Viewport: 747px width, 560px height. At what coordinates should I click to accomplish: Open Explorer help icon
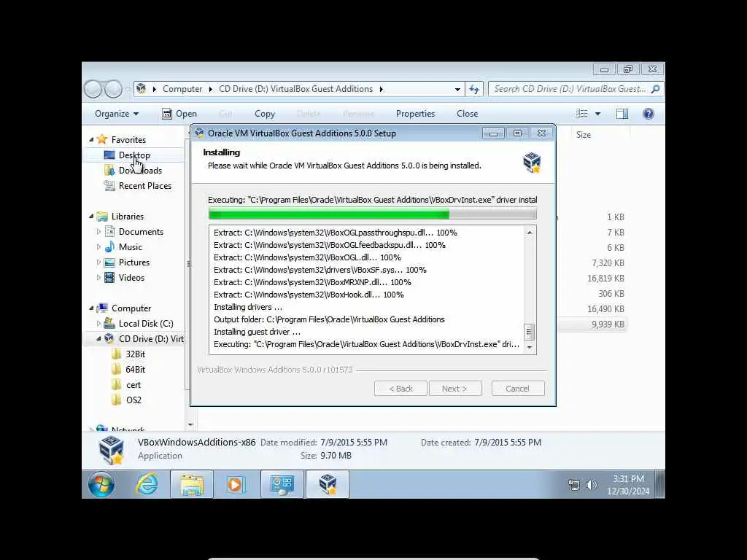coord(649,113)
